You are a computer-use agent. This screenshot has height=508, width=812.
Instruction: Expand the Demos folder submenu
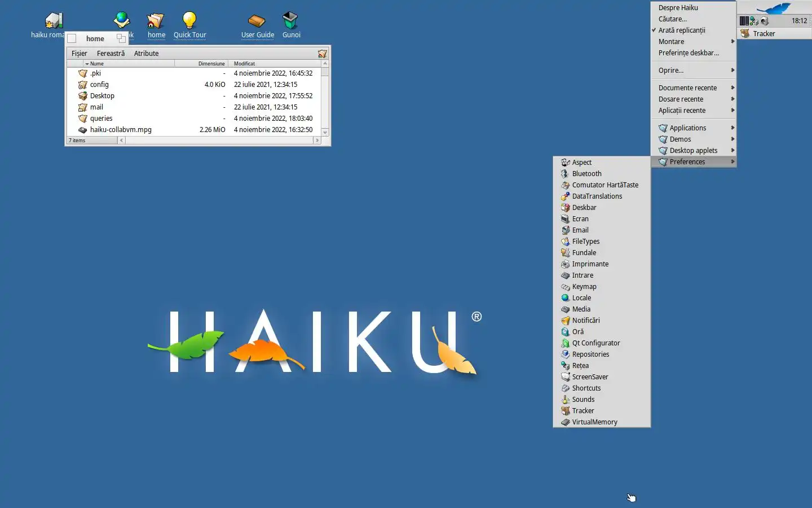pos(694,139)
